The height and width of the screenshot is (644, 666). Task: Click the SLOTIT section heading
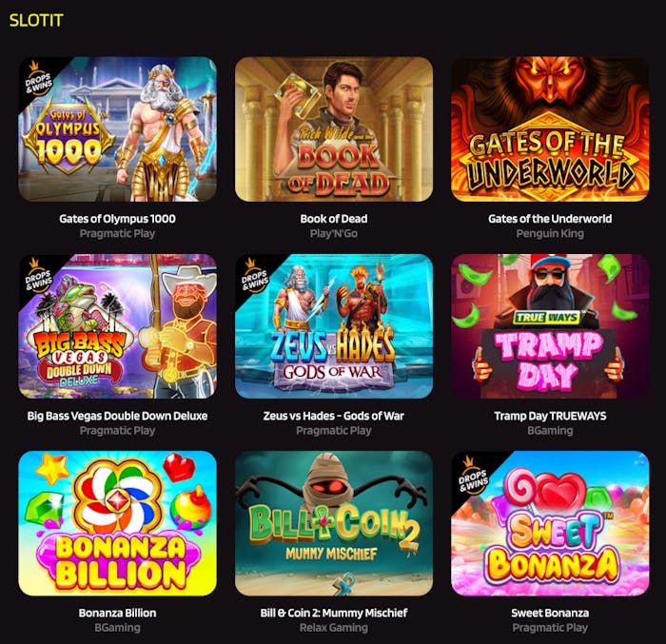[36, 20]
